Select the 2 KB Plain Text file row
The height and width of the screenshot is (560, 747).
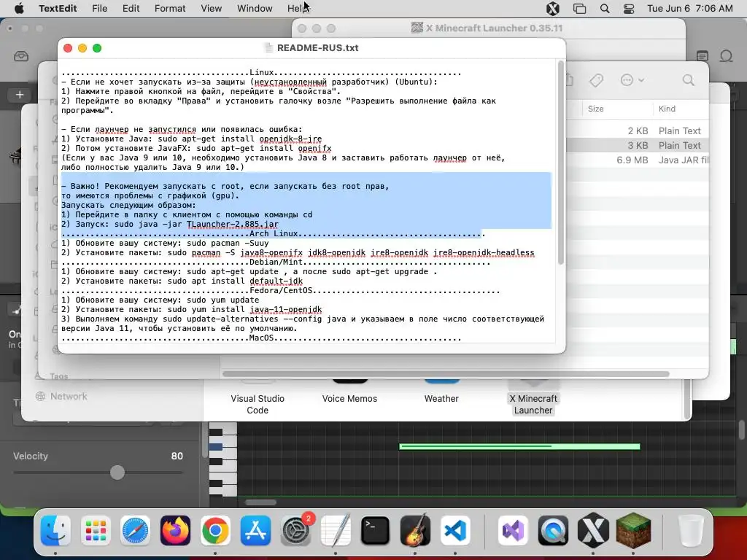pos(638,131)
